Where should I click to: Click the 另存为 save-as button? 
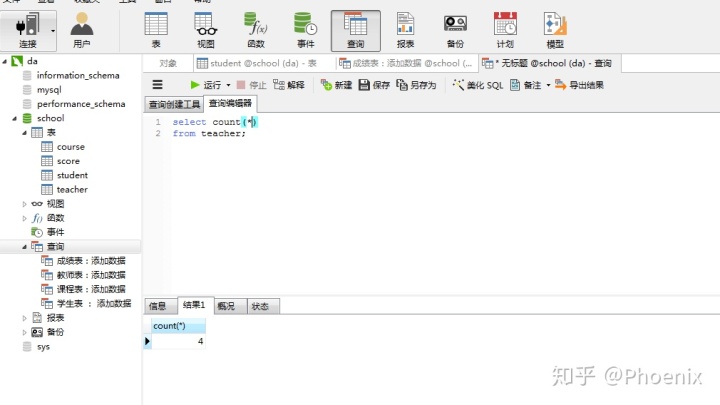[416, 85]
